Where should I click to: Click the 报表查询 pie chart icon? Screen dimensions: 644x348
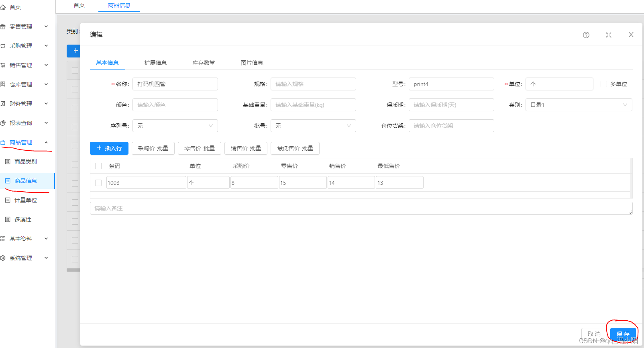coord(3,123)
